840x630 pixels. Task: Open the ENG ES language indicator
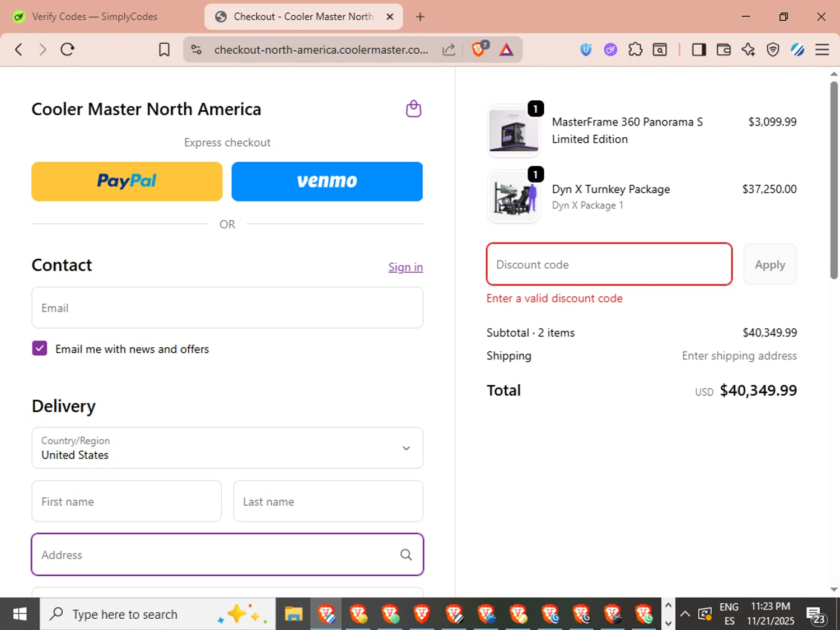point(729,614)
